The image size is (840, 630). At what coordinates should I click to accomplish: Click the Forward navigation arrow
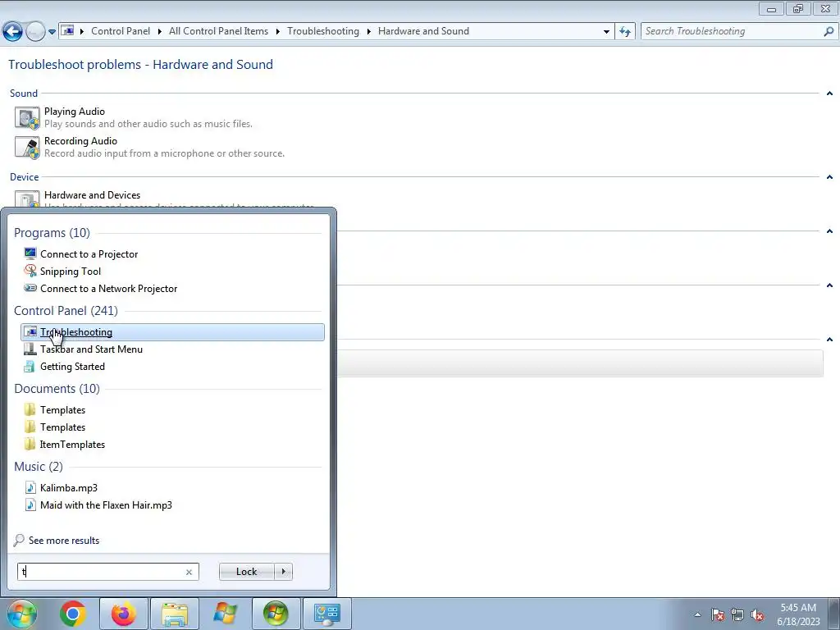point(35,32)
